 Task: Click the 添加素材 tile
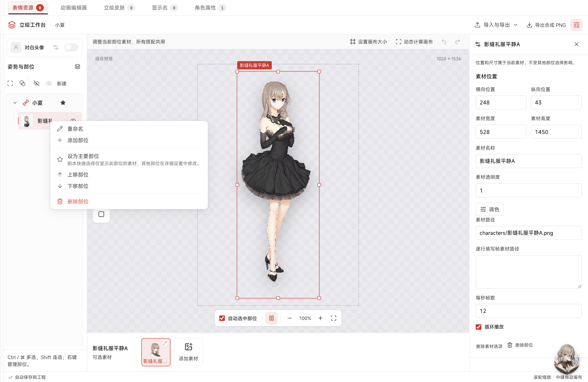(189, 352)
